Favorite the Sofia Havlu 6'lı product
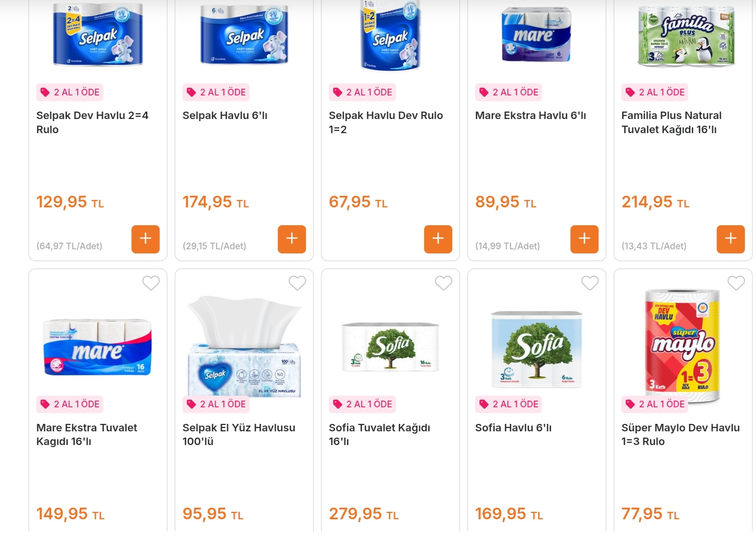The width and height of the screenshot is (756, 545). click(590, 283)
